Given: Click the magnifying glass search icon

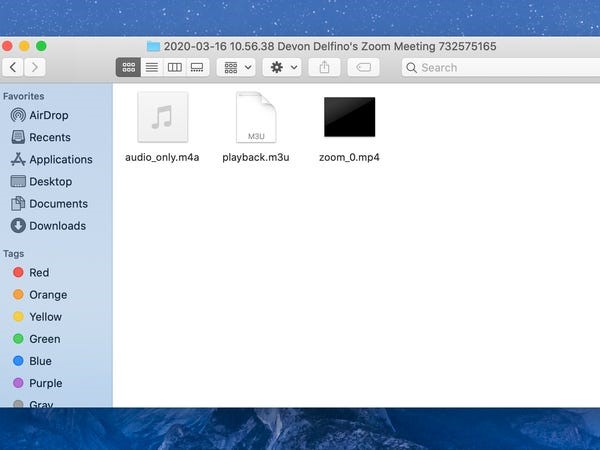Looking at the screenshot, I should [411, 68].
